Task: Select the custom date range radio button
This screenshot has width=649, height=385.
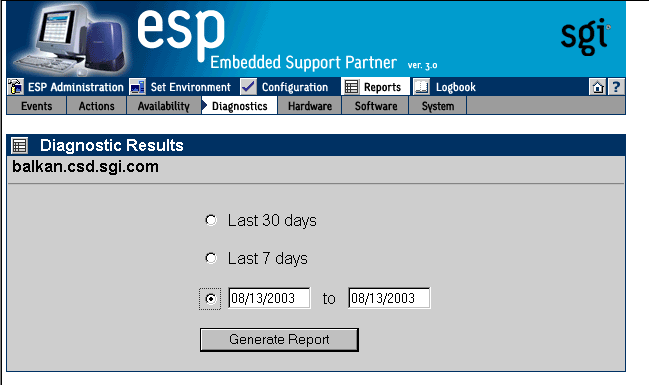Action: (x=210, y=298)
